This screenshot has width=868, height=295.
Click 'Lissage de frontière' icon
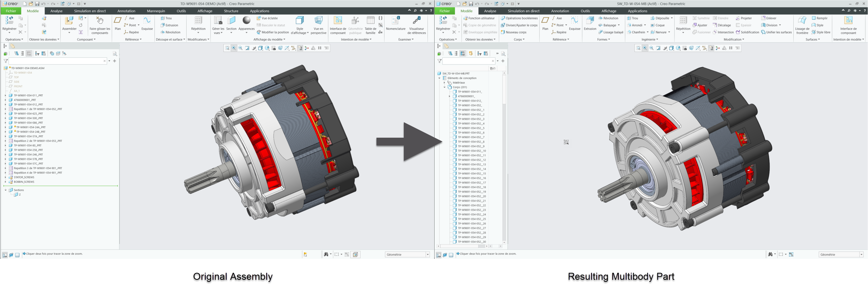coord(802,21)
